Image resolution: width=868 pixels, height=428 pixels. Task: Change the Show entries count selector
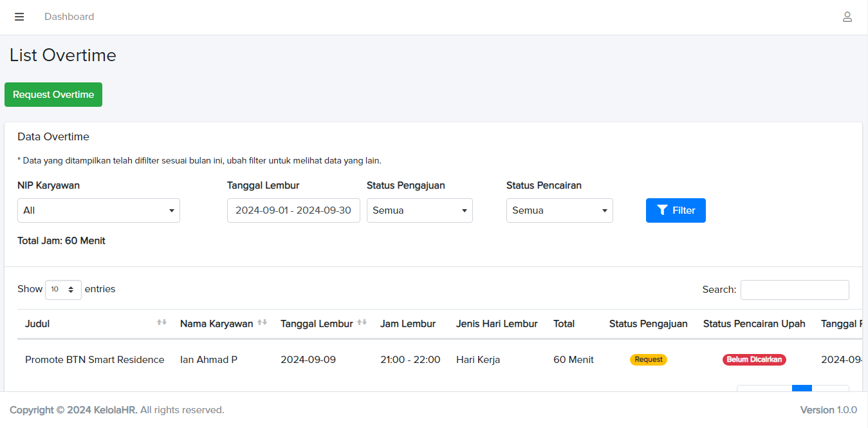63,290
